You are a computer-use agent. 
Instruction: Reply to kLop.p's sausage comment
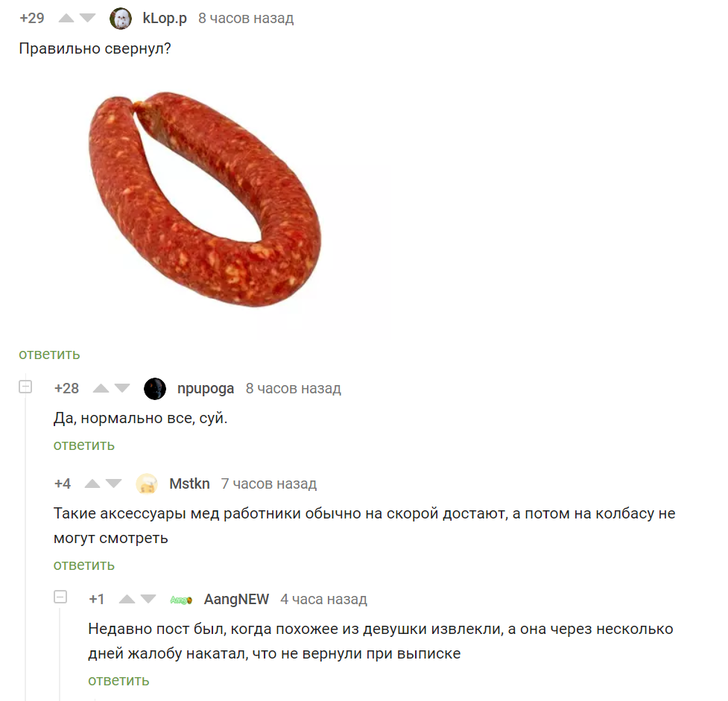pos(49,354)
